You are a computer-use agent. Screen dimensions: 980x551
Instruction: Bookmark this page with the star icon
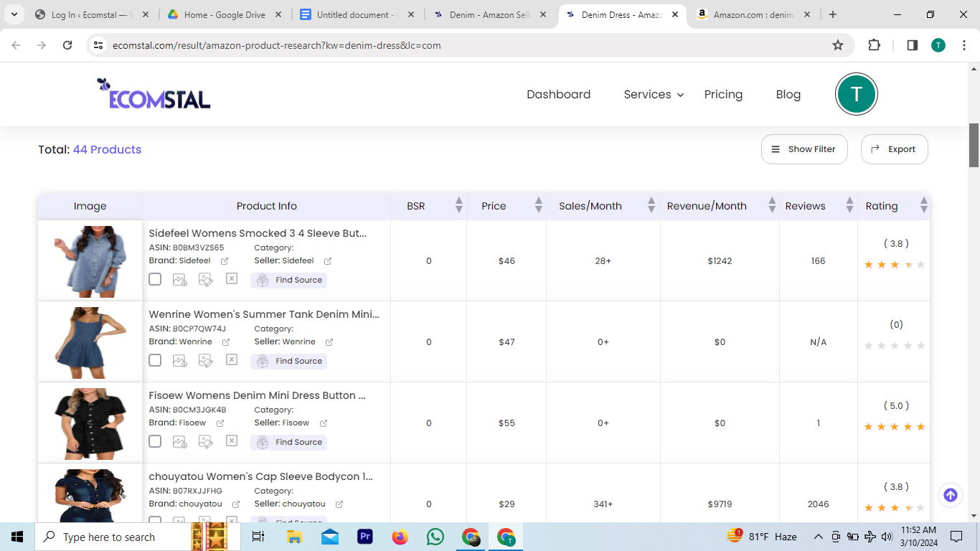point(838,45)
